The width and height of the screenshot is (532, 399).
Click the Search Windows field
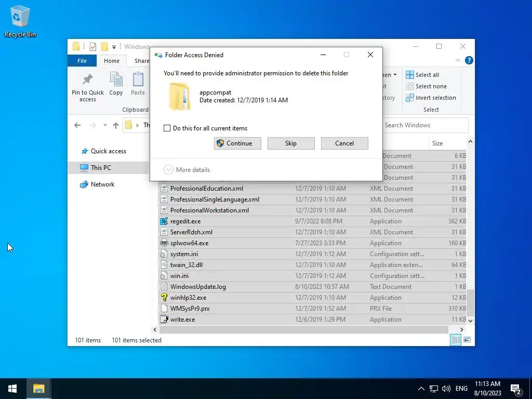click(425, 125)
